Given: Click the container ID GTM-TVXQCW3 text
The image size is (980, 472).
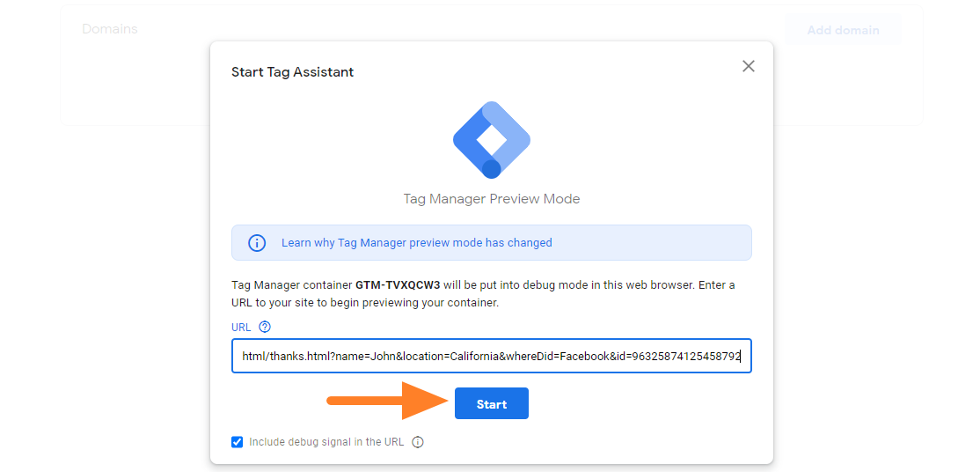Looking at the screenshot, I should click(x=397, y=285).
